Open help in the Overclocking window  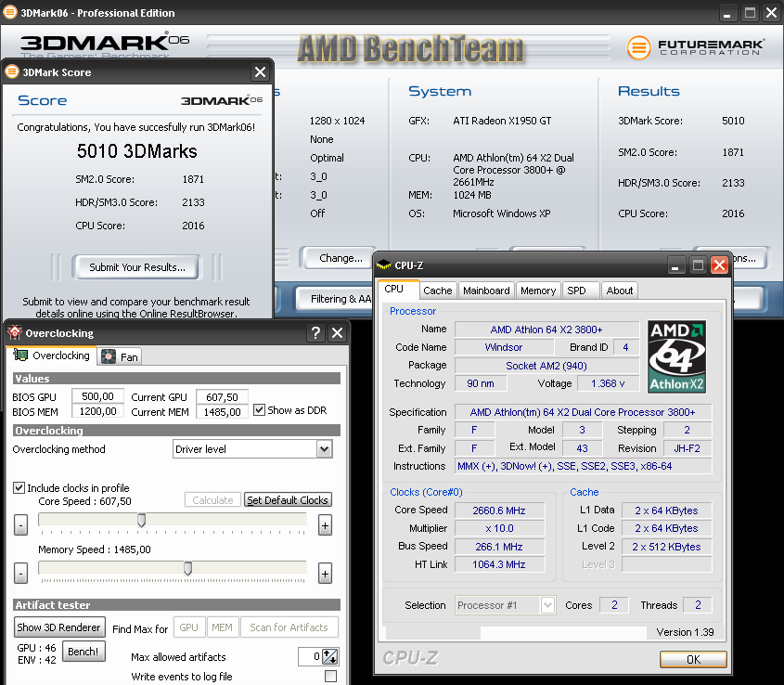tap(315, 333)
